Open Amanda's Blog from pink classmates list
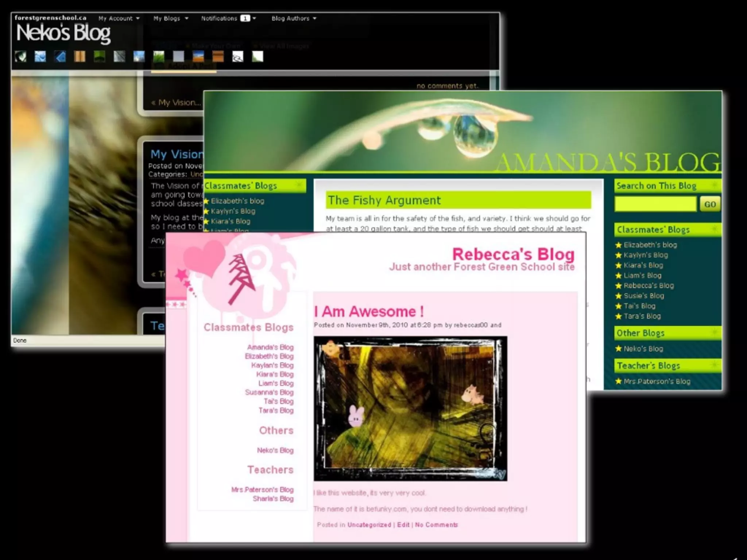The image size is (747, 560). pos(270,347)
